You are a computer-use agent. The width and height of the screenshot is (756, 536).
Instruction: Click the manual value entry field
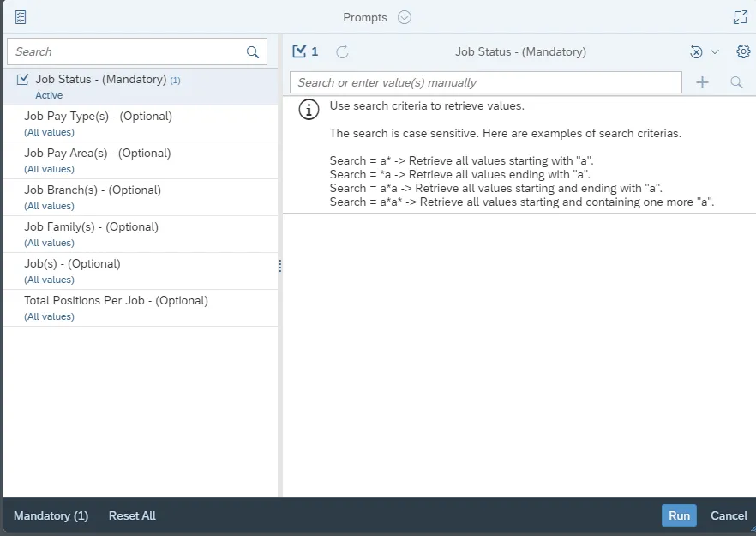[x=485, y=82]
